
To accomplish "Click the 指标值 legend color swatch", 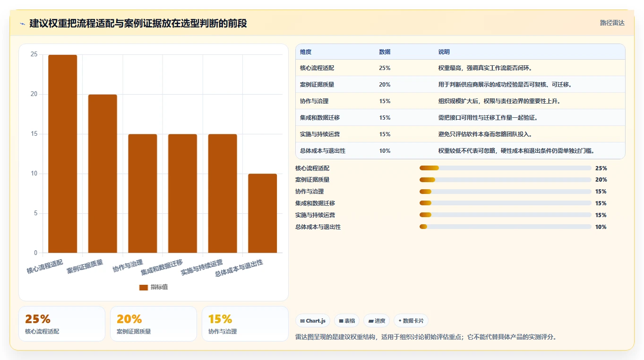I will pos(144,287).
